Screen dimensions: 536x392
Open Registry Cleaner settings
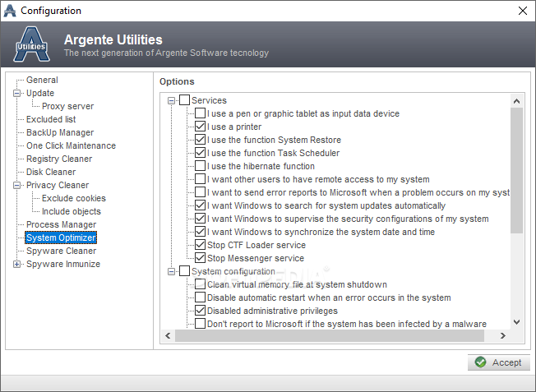(59, 159)
